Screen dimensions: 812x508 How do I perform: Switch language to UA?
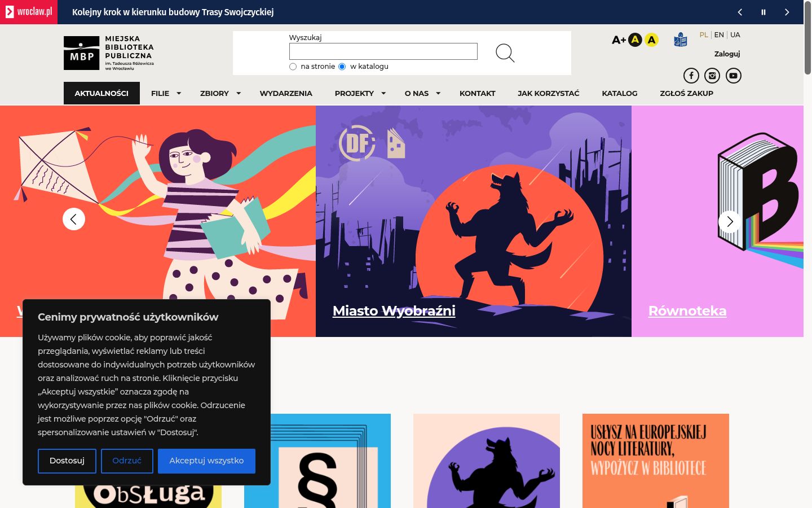tap(735, 35)
